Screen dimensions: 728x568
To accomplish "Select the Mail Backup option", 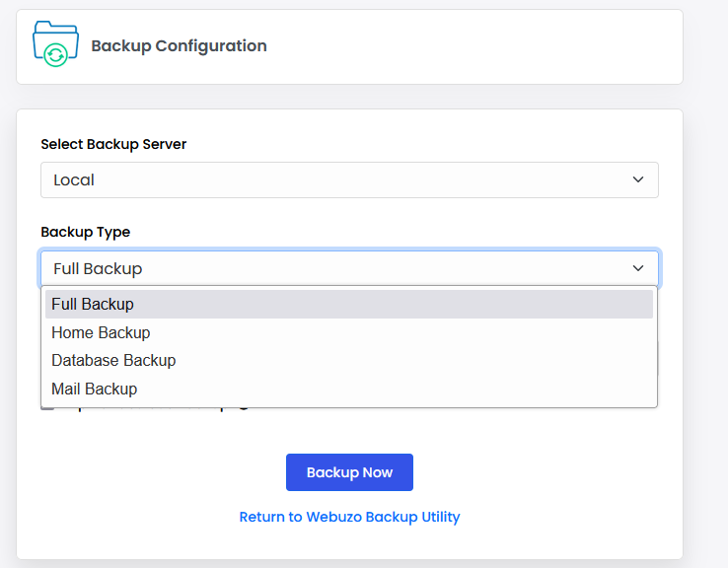I will 94,389.
